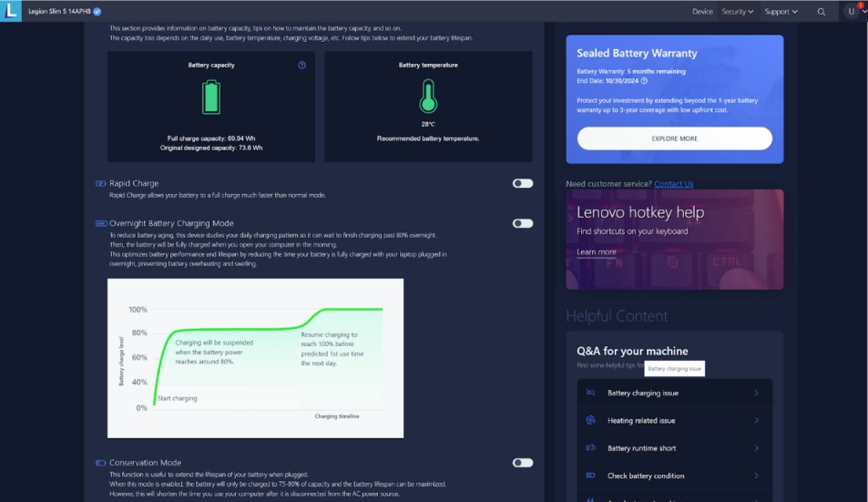This screenshot has height=502, width=868.
Task: Enable the Rapid Charge toggle
Action: click(523, 183)
